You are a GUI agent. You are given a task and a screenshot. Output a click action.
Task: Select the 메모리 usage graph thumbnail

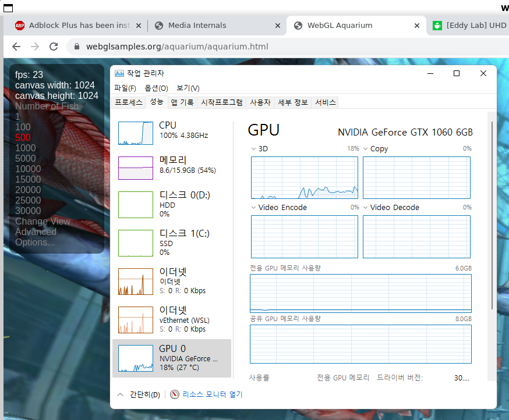[x=136, y=168]
